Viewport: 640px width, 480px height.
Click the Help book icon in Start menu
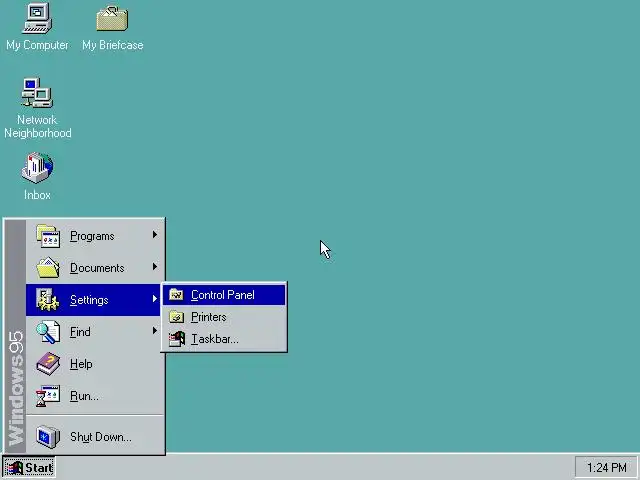tap(48, 364)
